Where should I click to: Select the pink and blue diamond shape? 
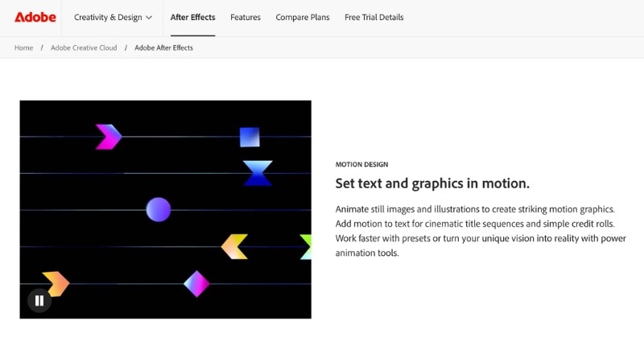pyautogui.click(x=196, y=283)
